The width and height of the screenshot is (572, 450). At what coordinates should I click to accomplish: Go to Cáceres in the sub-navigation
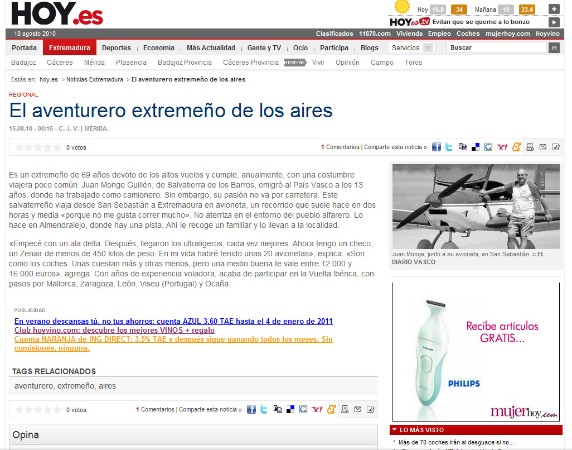pos(60,62)
